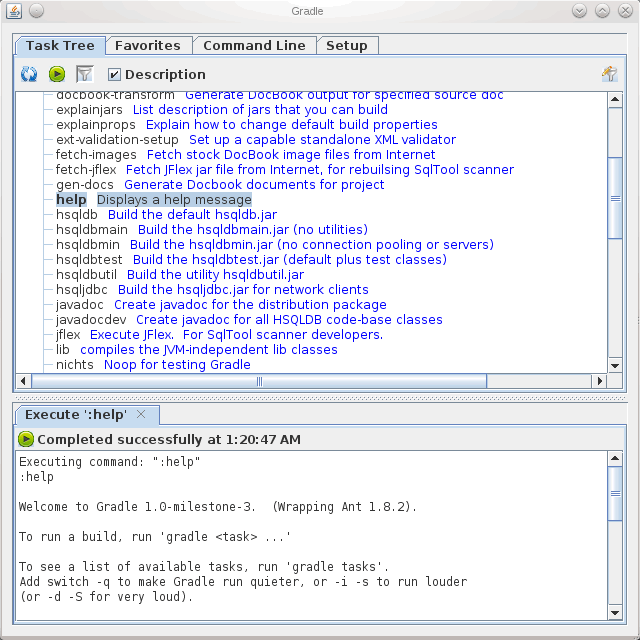Click the task tree horizontal scrollbar thumb
This screenshot has height=640, width=640.
click(x=260, y=381)
